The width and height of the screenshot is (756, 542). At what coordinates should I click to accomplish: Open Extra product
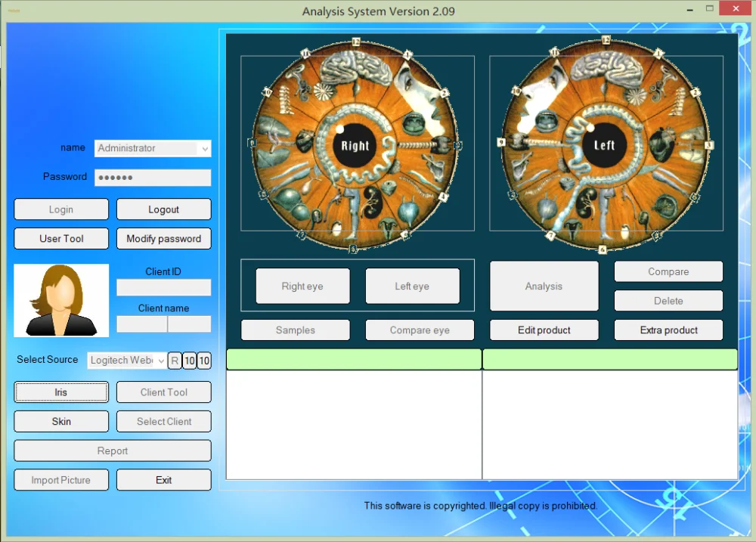pyautogui.click(x=668, y=330)
